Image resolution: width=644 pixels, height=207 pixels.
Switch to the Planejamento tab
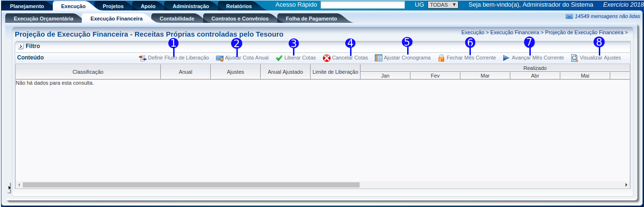point(27,6)
